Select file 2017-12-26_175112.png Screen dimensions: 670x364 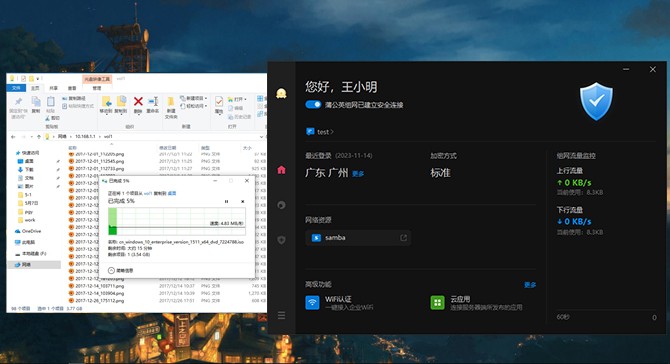tap(100, 300)
